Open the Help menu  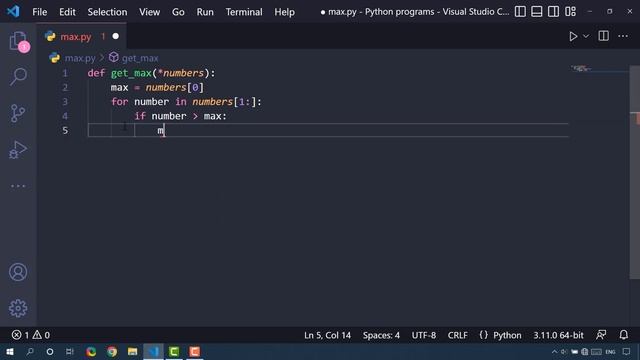(x=284, y=12)
